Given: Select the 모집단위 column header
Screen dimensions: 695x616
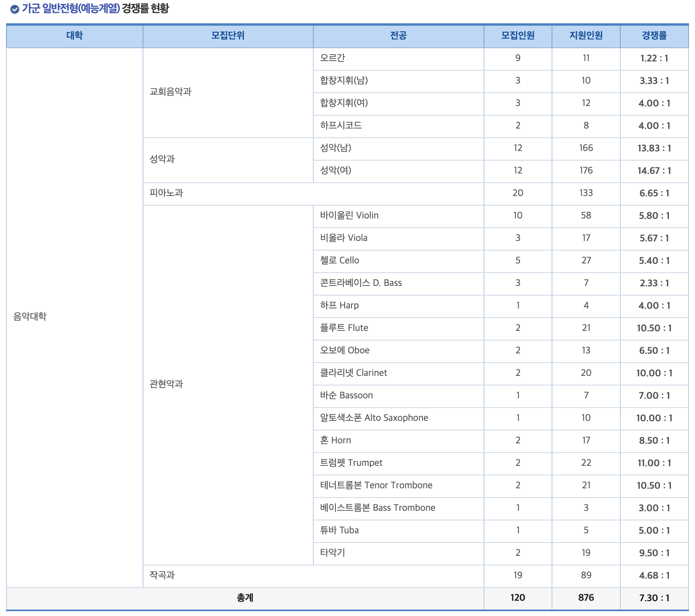Looking at the screenshot, I should [228, 35].
